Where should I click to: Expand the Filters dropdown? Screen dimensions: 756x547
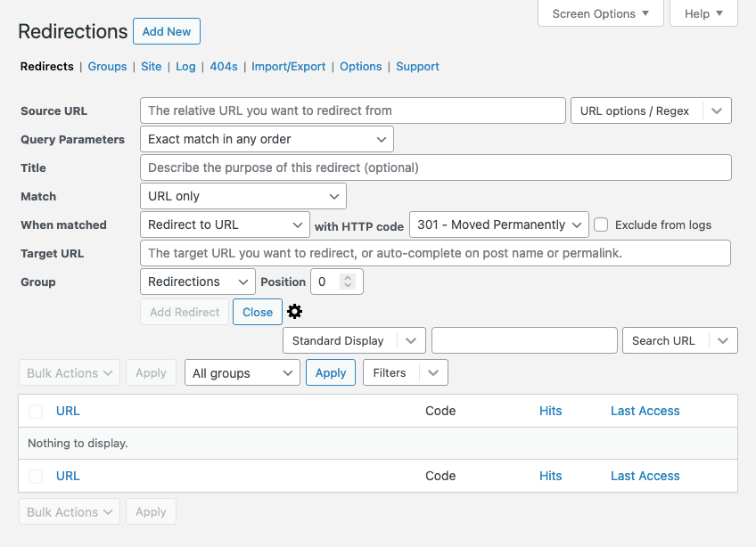(406, 372)
